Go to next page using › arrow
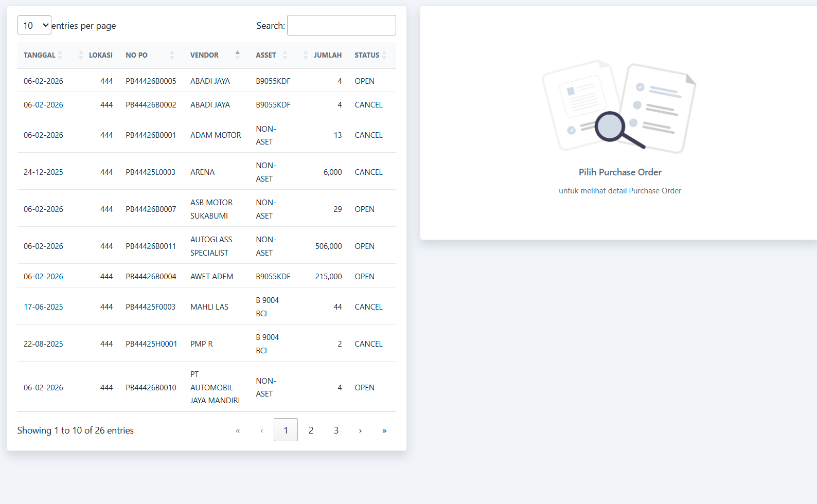817x504 pixels. (x=360, y=430)
